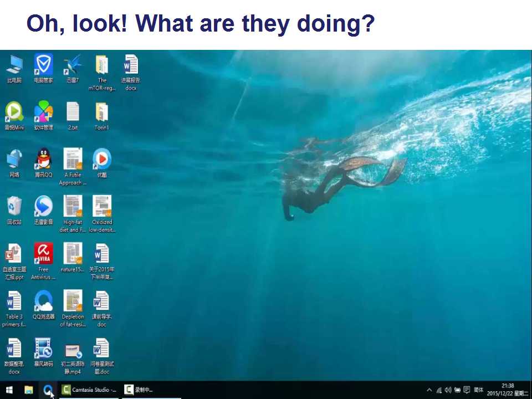Select the 网络 (Network) desktop icon
The image size is (532, 399).
[x=14, y=159]
